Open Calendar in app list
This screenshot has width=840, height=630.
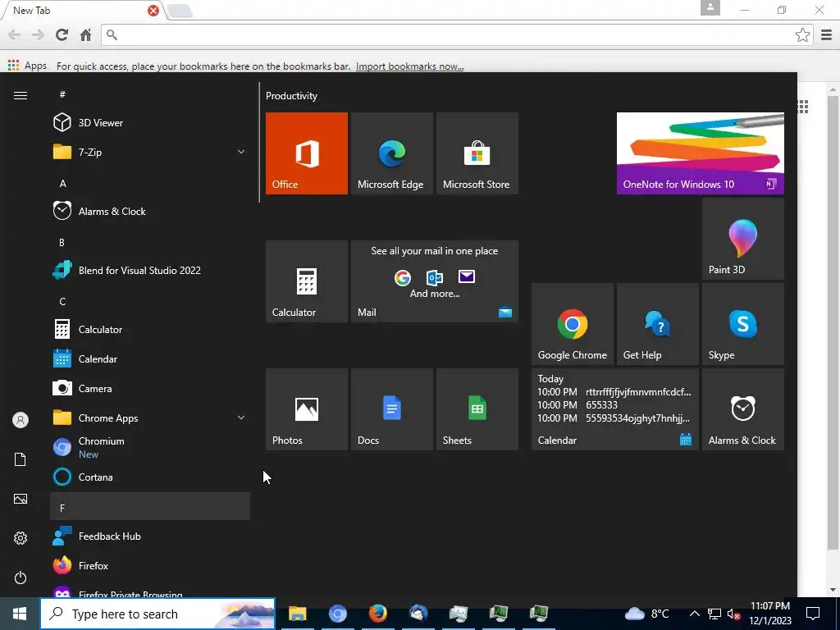(x=150, y=359)
